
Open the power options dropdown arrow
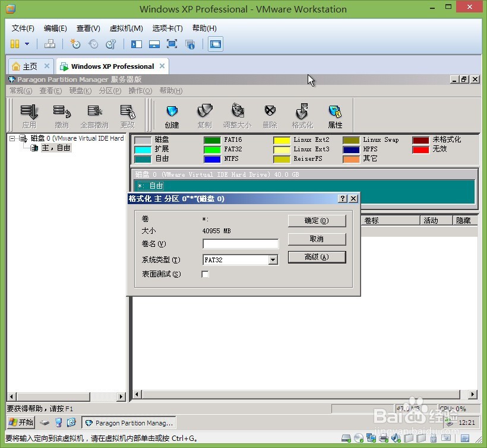point(27,44)
